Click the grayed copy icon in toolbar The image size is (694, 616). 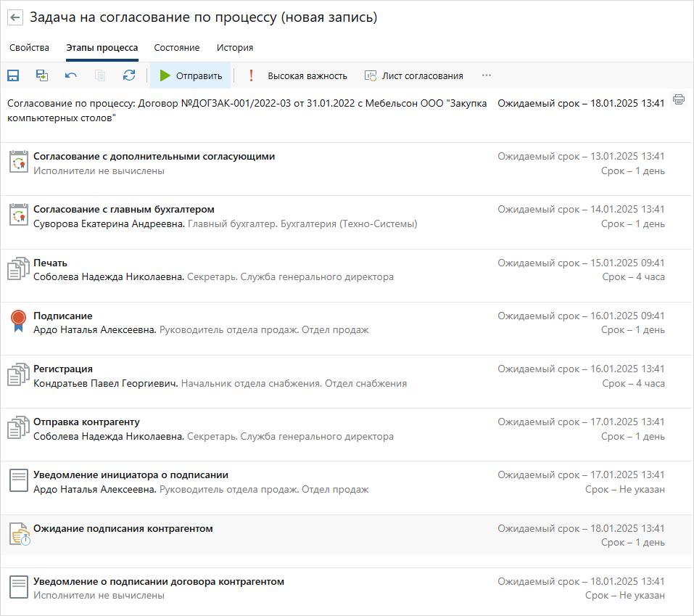tap(100, 75)
